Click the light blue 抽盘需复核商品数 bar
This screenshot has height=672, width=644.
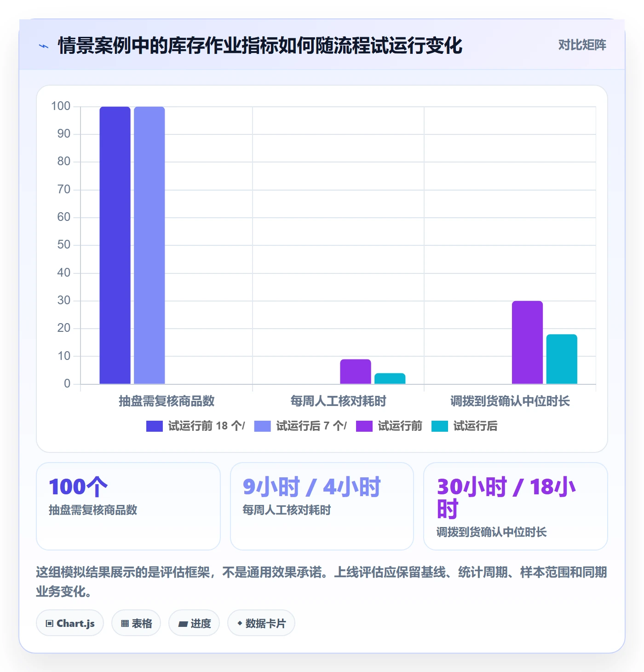149,245
